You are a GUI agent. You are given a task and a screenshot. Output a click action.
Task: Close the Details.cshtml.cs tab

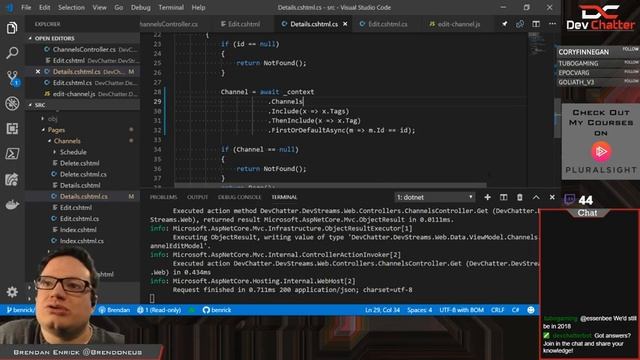point(345,24)
